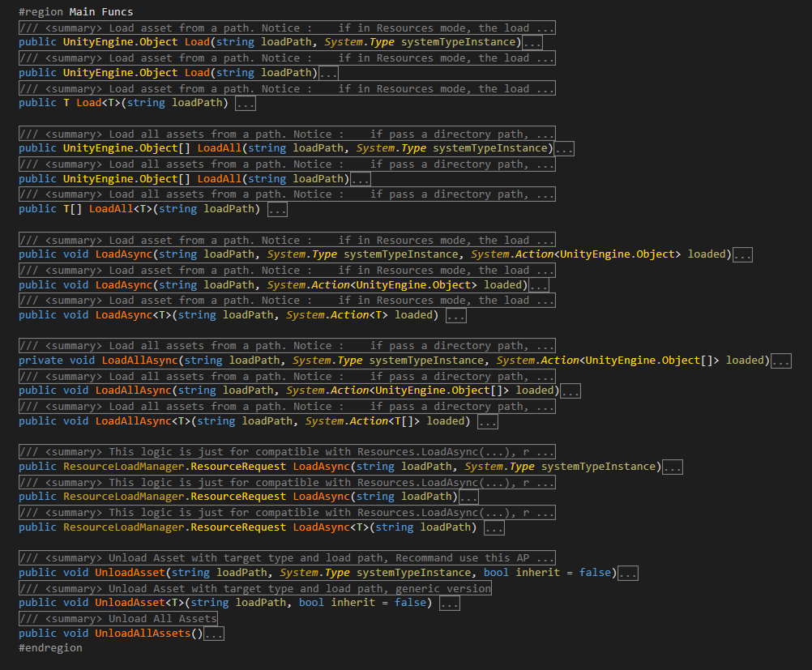Expand the 'generic version' summary comment
This screenshot has width=812, height=670.
(254, 589)
